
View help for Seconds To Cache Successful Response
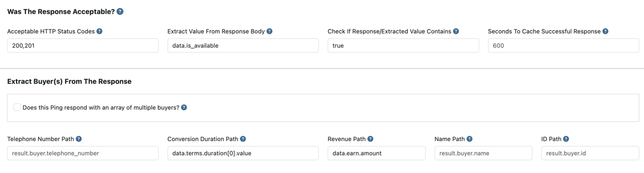pyautogui.click(x=605, y=31)
